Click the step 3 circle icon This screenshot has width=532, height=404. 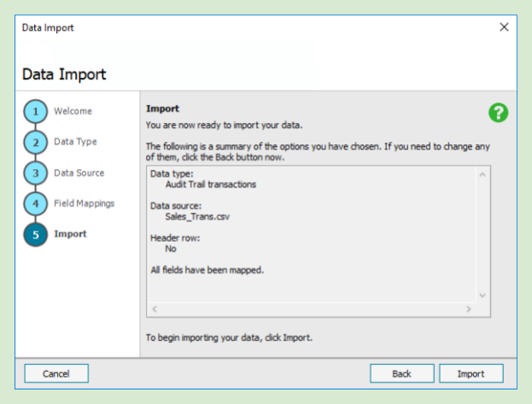[x=36, y=173]
